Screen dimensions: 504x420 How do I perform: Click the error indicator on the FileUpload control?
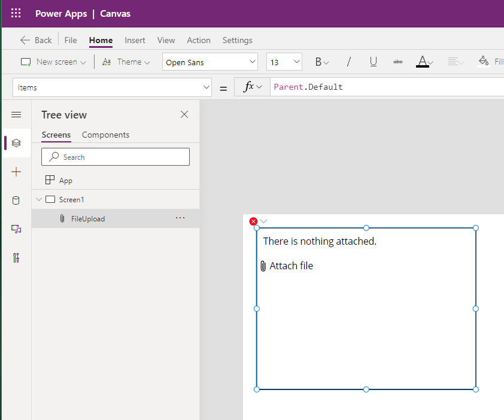click(x=253, y=221)
